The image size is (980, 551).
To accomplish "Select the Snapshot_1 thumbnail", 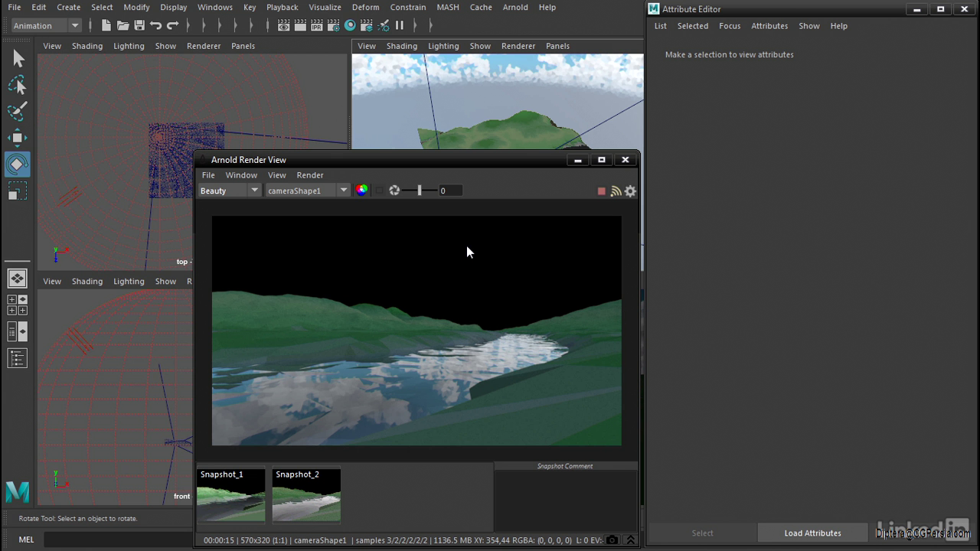I will [x=230, y=495].
